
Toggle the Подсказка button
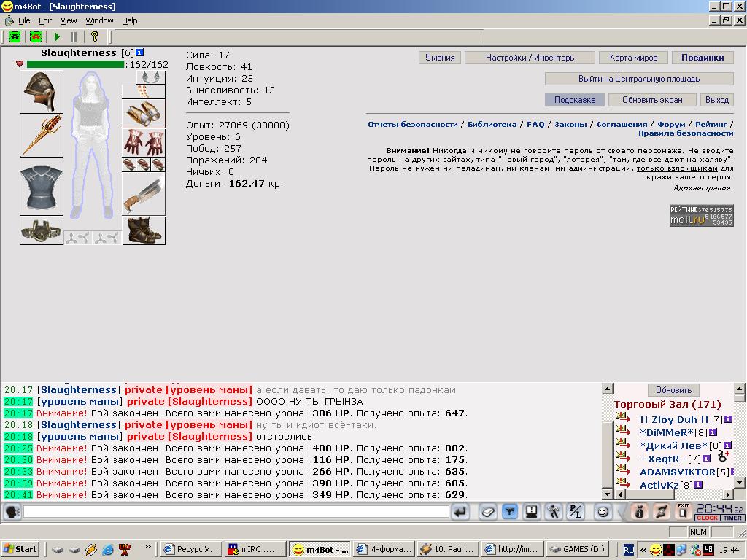coord(575,100)
